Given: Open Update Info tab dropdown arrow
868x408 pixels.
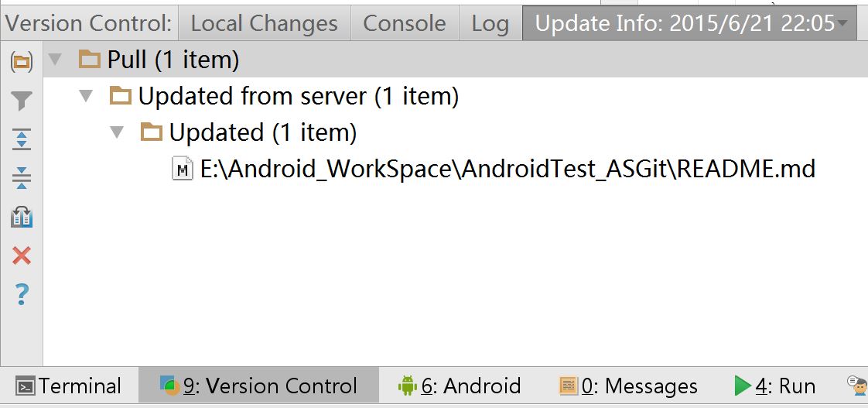Looking at the screenshot, I should pos(841,24).
